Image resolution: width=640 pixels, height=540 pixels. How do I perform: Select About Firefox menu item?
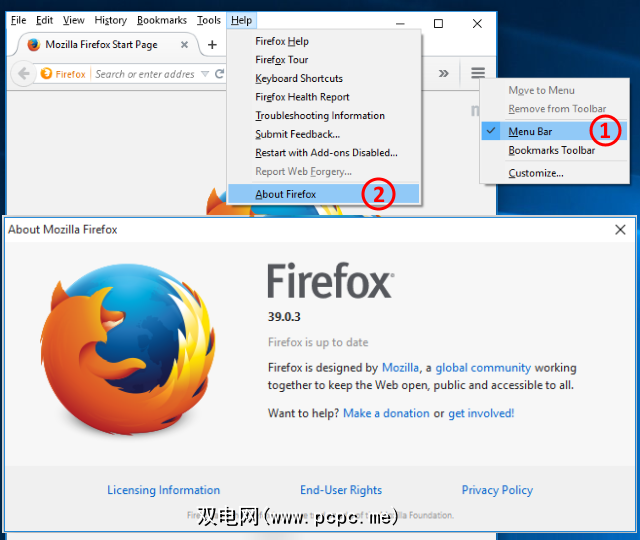324,194
